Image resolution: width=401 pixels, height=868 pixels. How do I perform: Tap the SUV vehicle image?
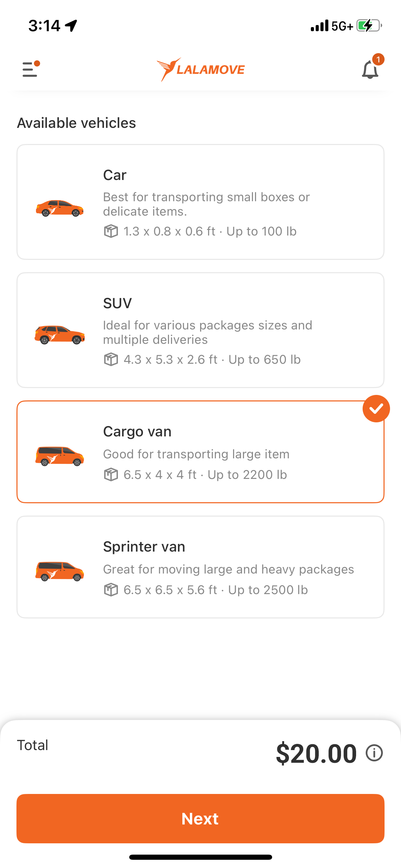point(60,335)
